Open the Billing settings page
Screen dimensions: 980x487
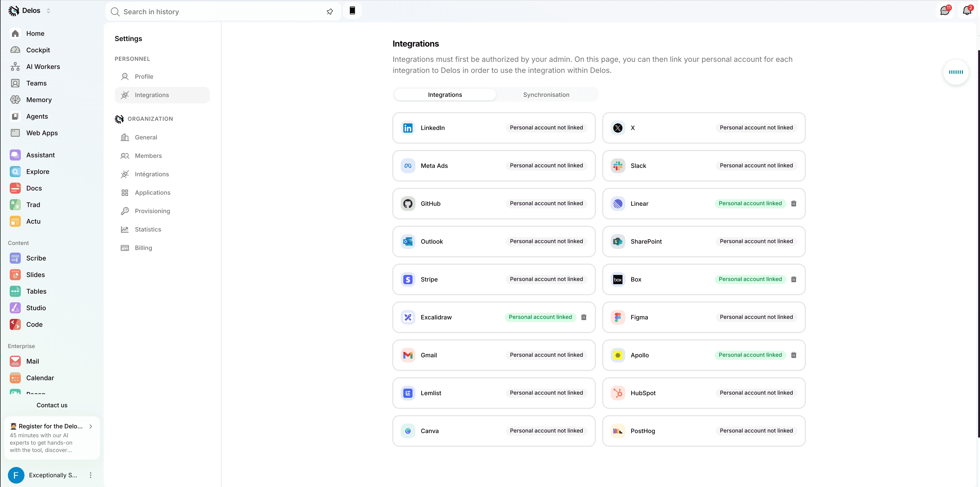[x=162, y=248]
